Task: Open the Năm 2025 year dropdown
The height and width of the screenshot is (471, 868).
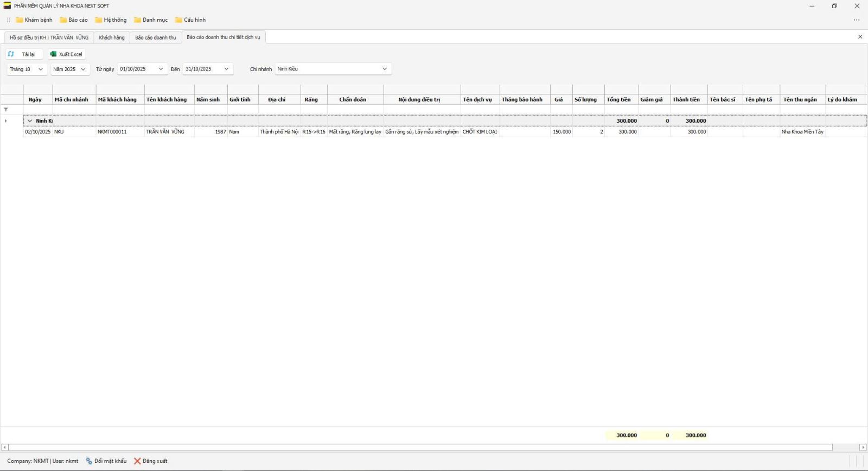Action: (84, 69)
